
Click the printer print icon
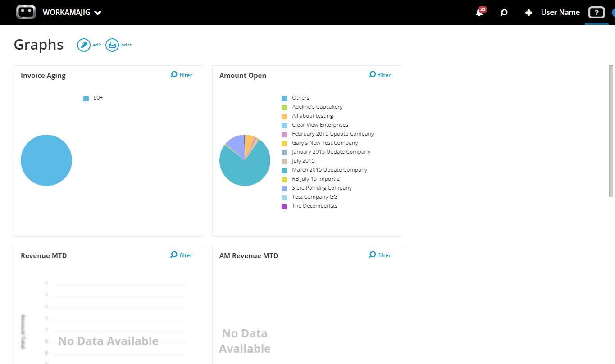pos(112,45)
